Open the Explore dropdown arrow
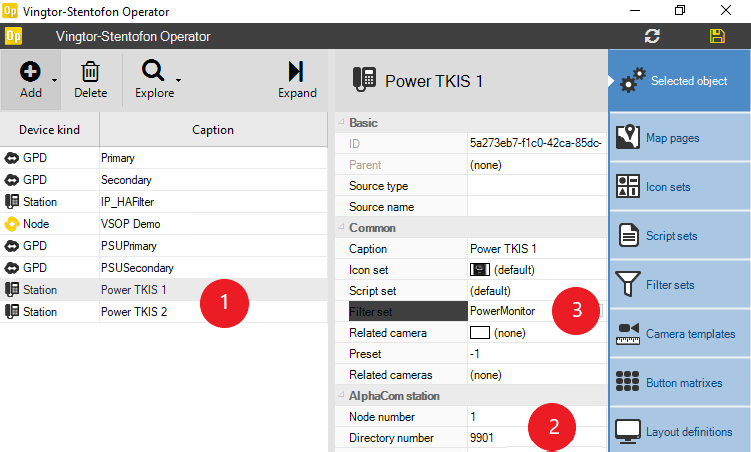Screen dimensions: 751x452 pos(178,79)
